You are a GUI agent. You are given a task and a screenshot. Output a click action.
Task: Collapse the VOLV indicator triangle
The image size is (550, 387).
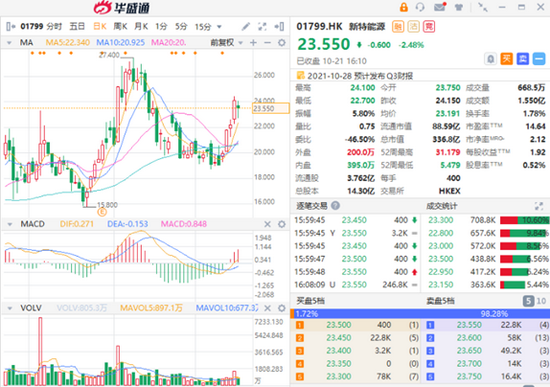pos(9,308)
